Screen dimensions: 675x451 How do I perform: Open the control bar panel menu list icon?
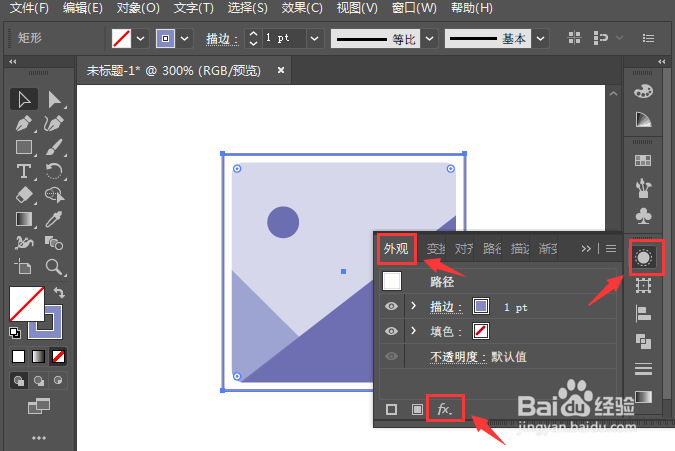(x=648, y=38)
